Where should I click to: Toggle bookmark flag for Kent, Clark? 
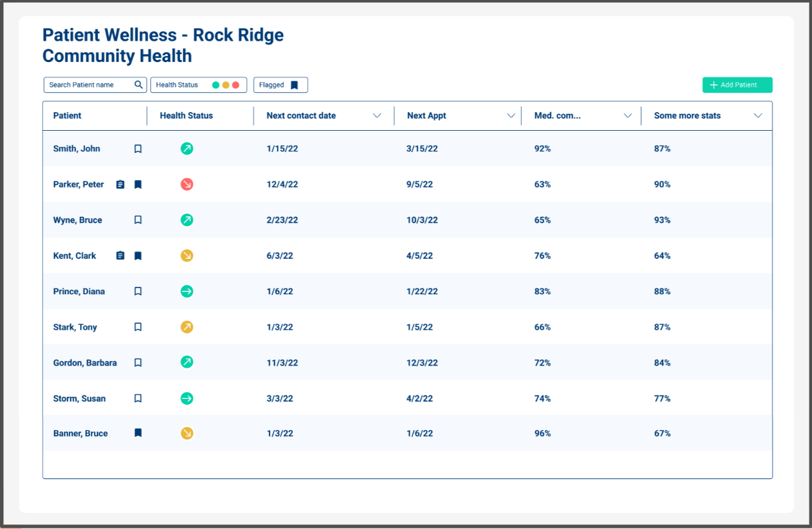pos(138,255)
